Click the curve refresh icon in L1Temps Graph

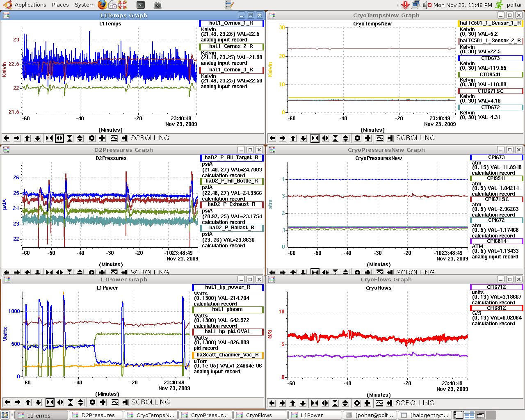[x=114, y=138]
